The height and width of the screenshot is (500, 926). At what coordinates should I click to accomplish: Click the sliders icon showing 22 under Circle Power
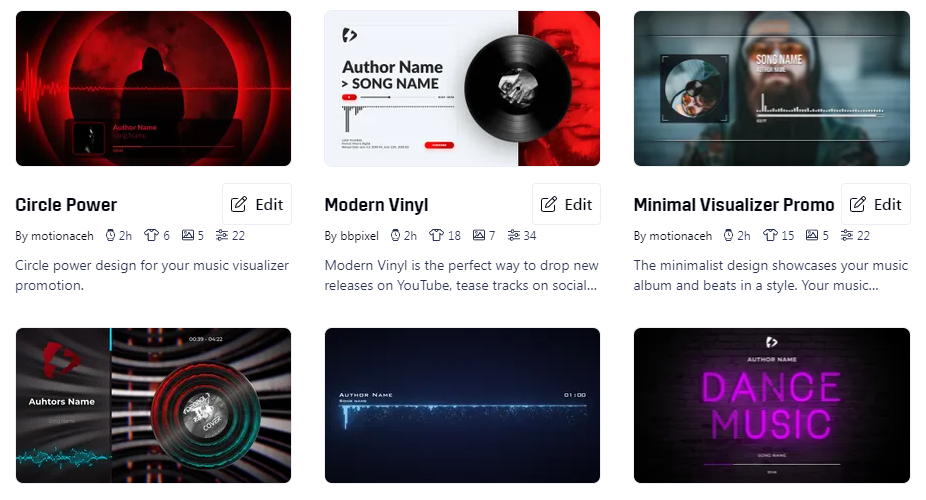[x=222, y=236]
